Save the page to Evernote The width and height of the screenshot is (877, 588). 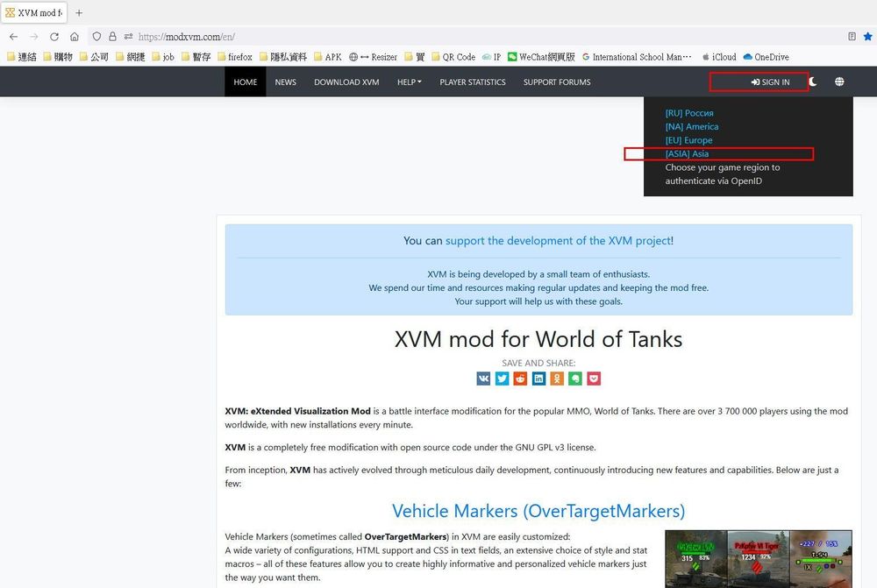(x=575, y=379)
